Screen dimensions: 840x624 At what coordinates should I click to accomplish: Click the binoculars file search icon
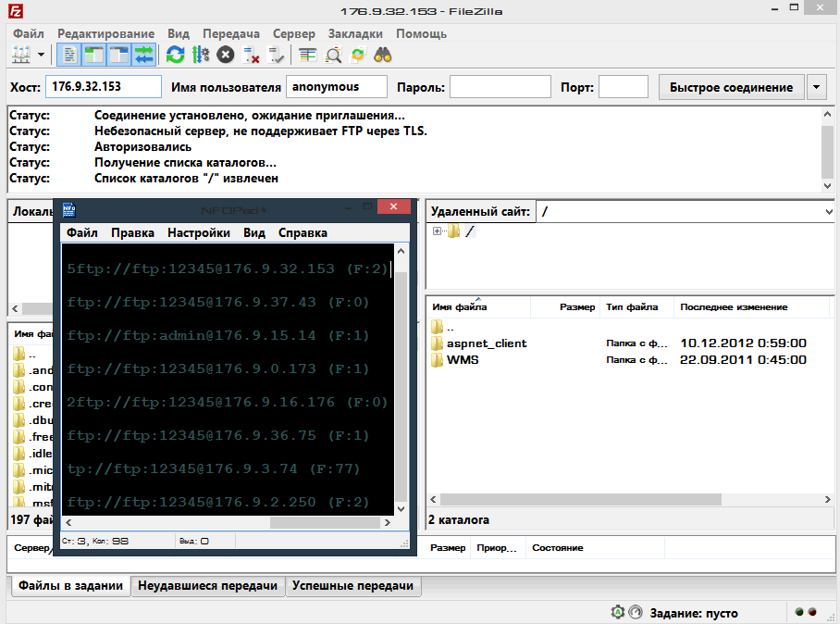[x=383, y=55]
